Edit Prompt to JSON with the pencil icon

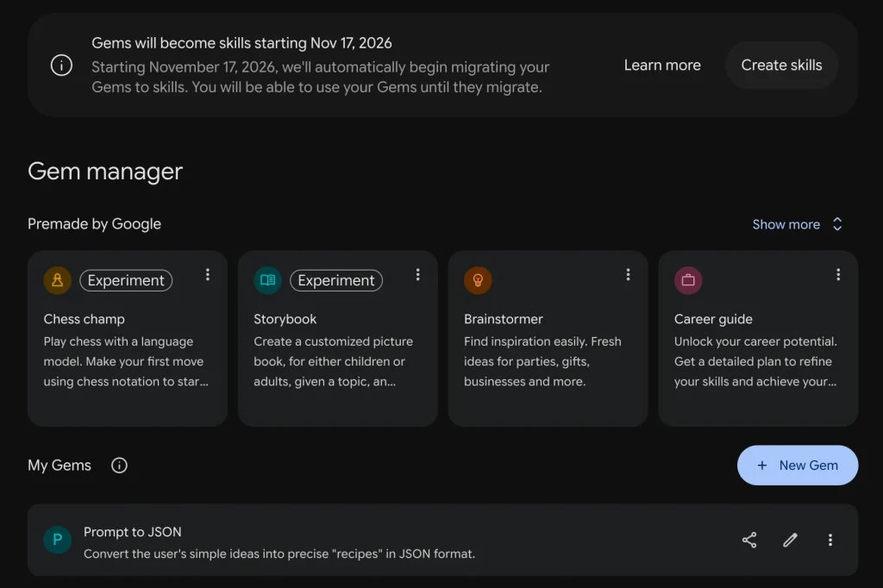click(790, 540)
